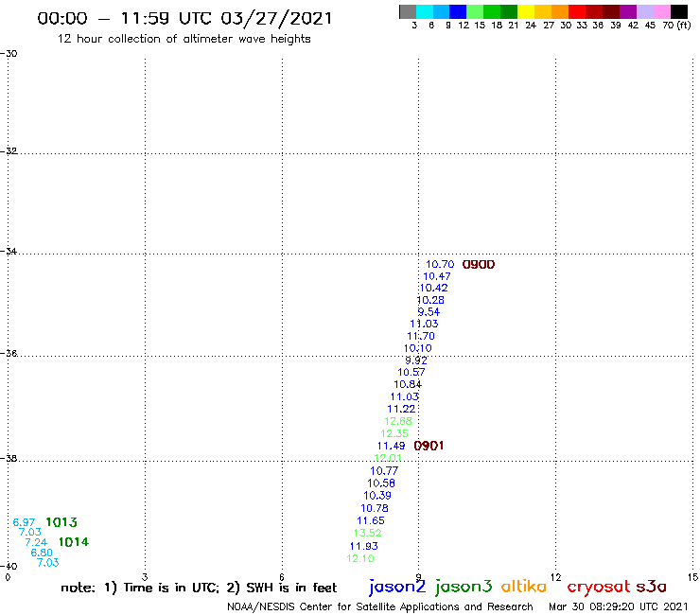This screenshot has width=700, height=615.
Task: Select the NOAA/NESDIS credit line
Action: tap(380, 606)
